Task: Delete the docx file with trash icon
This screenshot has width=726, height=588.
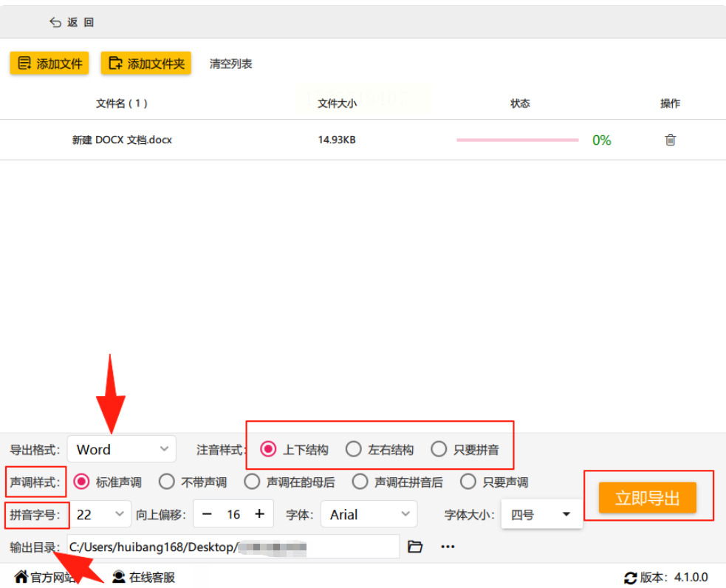Action: click(670, 140)
